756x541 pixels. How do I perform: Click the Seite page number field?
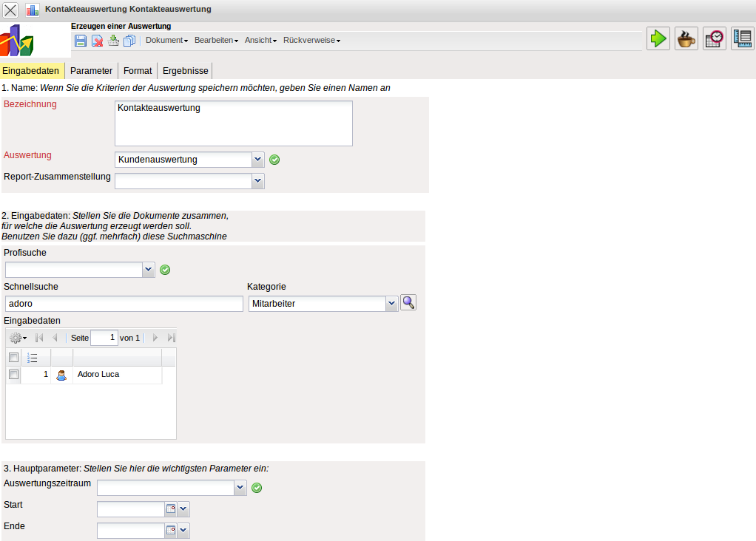[x=104, y=337]
